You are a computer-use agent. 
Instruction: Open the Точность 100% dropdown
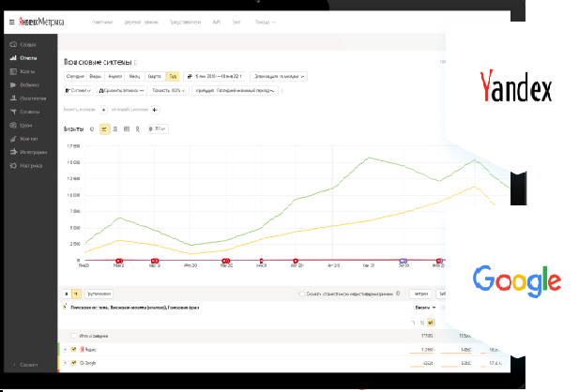pos(169,90)
